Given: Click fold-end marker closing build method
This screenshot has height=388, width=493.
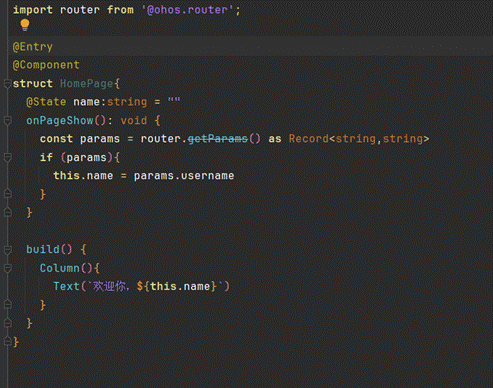Looking at the screenshot, I should [x=8, y=322].
